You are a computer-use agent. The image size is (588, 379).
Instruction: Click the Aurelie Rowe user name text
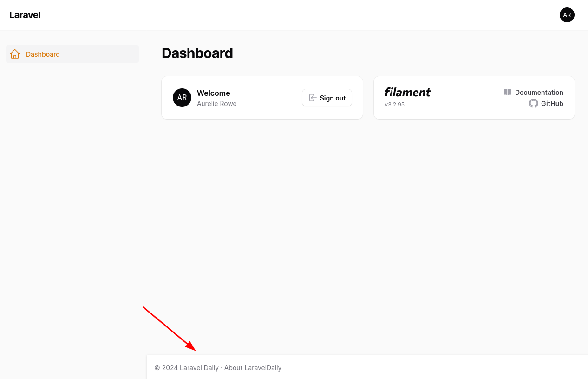point(216,103)
